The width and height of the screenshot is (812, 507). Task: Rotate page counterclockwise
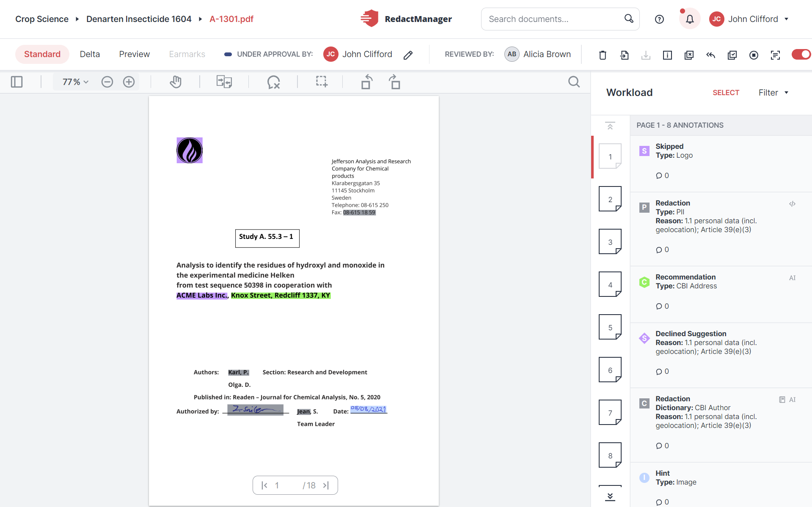[366, 82]
